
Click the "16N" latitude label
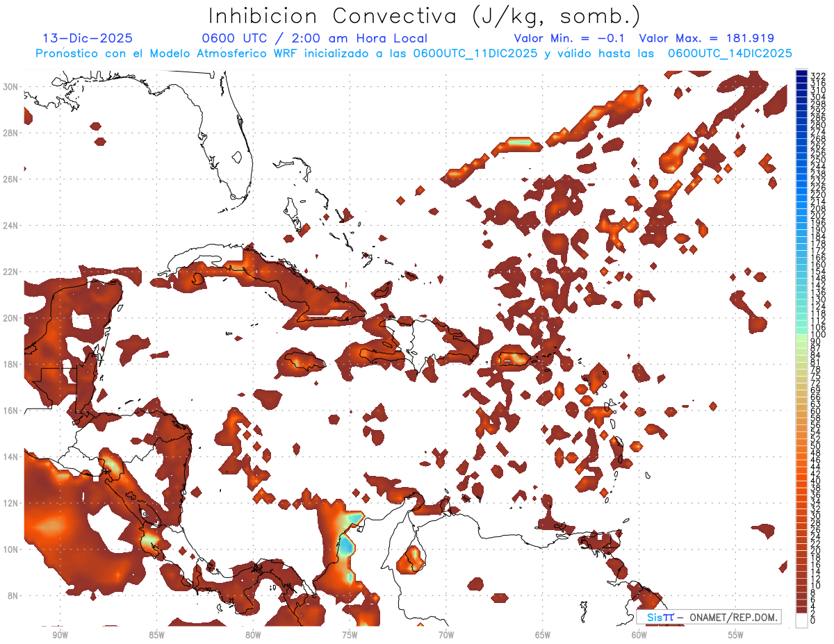coord(11,411)
